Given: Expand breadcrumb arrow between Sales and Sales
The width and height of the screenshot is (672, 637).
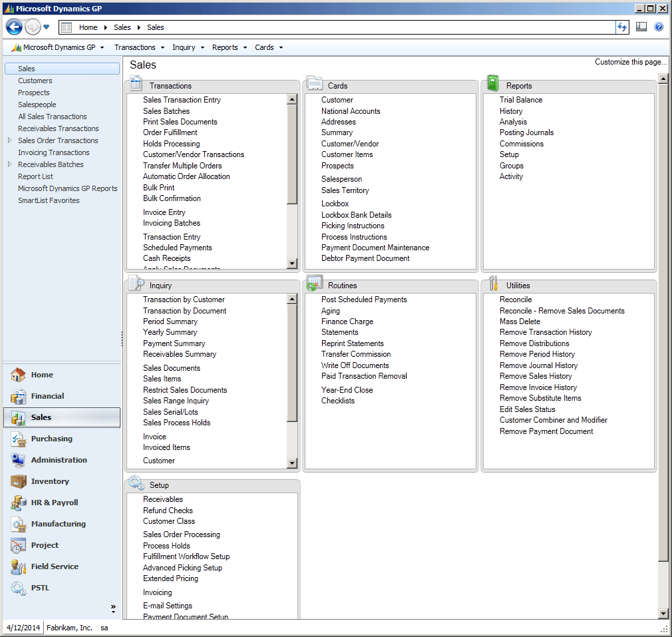Looking at the screenshot, I should pos(139,27).
